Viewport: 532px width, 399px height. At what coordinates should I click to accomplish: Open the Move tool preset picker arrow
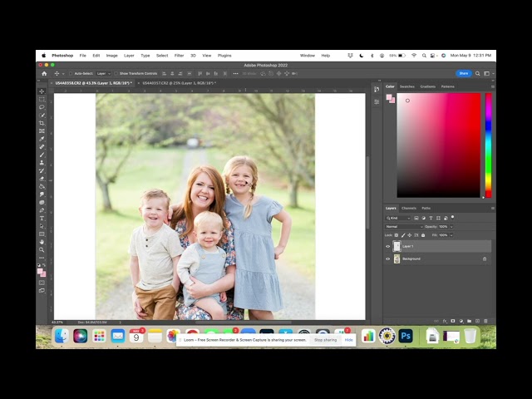pos(63,74)
